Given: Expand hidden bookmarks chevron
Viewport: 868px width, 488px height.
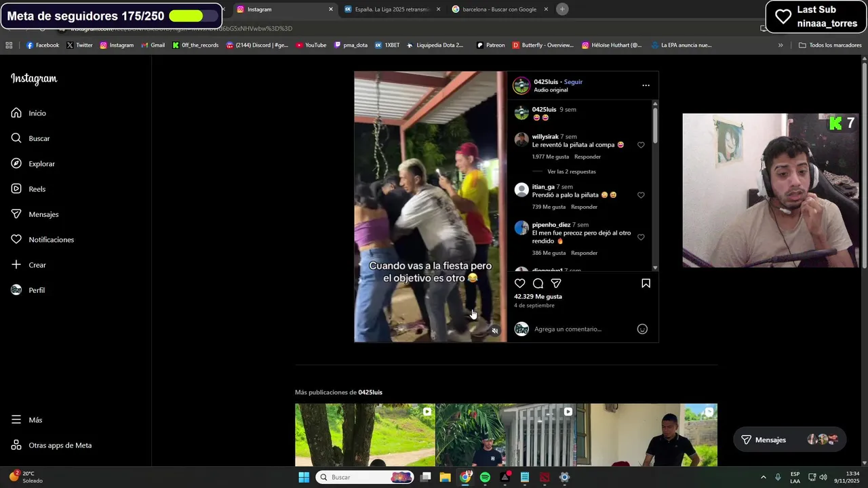Looking at the screenshot, I should (781, 45).
